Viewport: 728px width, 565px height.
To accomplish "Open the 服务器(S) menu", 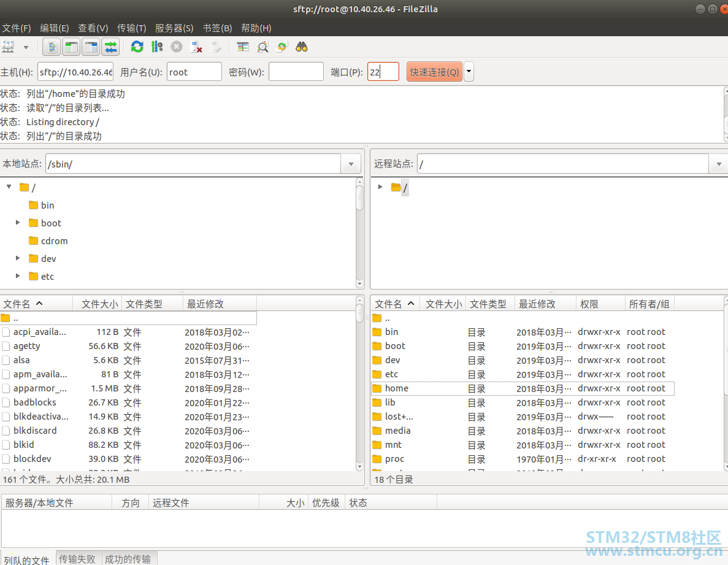I will tap(174, 28).
